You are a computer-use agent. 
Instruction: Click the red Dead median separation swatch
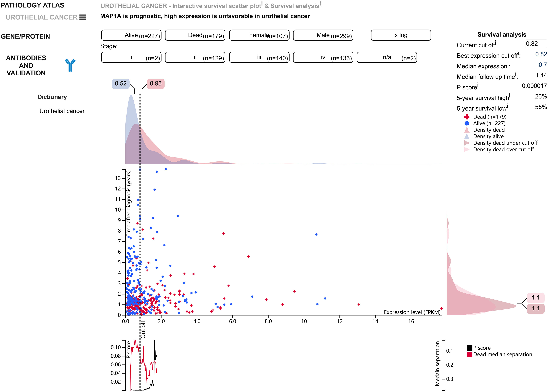469,354
